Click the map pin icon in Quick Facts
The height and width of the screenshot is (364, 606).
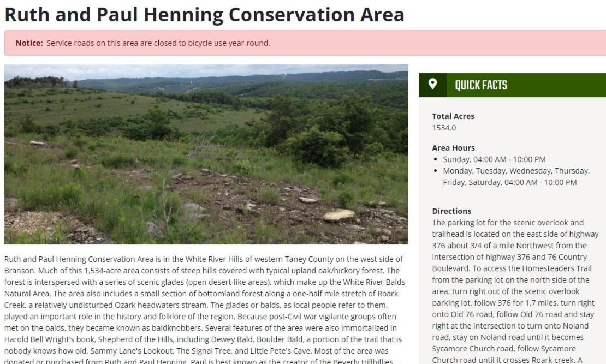point(432,85)
